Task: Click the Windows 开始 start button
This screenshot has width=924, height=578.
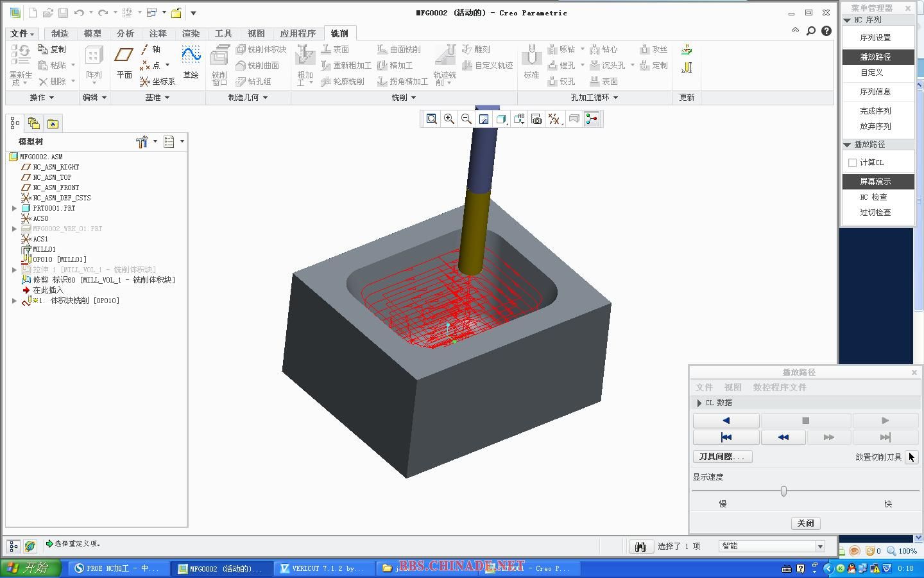Action: [30, 568]
